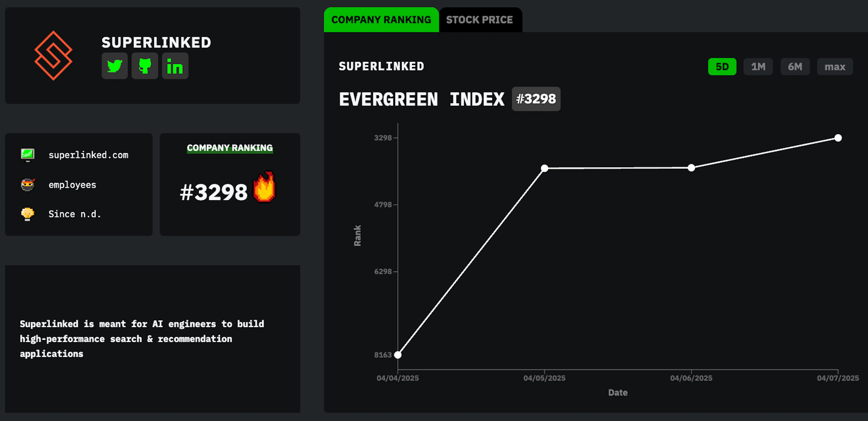Open Superlinked's LinkedIn icon link
This screenshot has height=421, width=868.
click(x=175, y=66)
